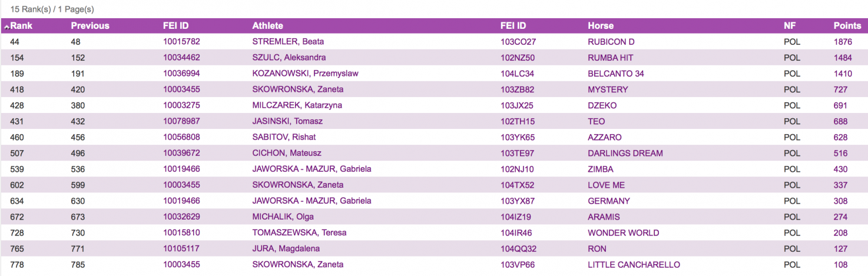Open FEI ID 10078987 link
This screenshot has width=868, height=276.
[181, 121]
